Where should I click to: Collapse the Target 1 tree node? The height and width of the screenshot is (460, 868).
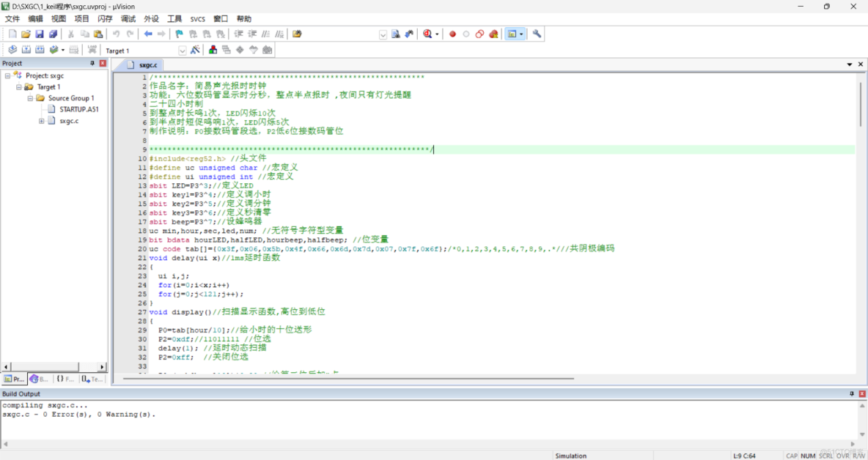click(x=19, y=87)
